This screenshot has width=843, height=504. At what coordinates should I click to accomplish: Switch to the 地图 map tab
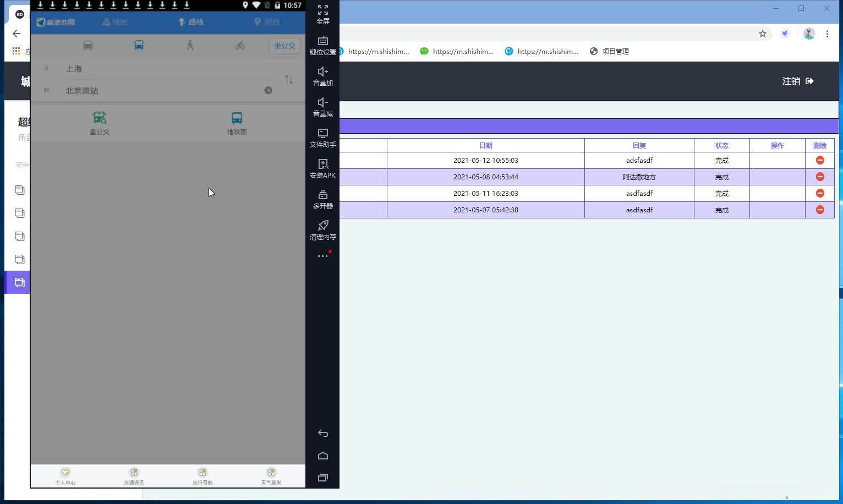pyautogui.click(x=114, y=22)
